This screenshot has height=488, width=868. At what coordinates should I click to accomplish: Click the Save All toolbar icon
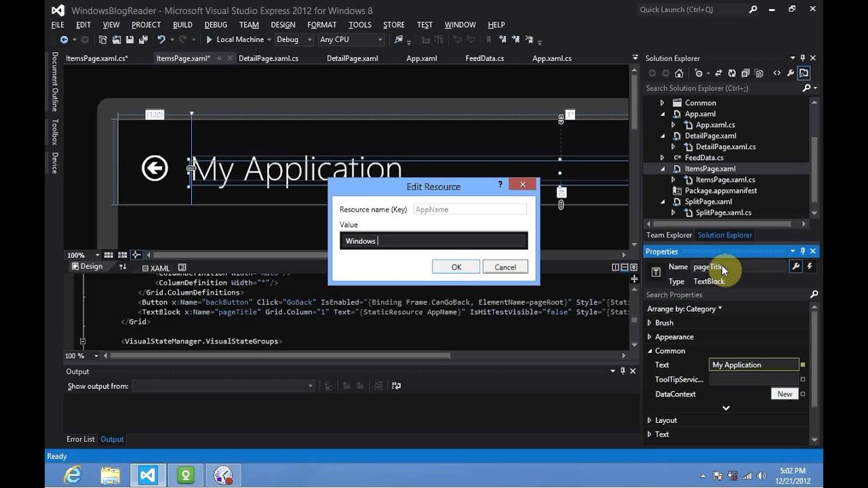(x=143, y=39)
